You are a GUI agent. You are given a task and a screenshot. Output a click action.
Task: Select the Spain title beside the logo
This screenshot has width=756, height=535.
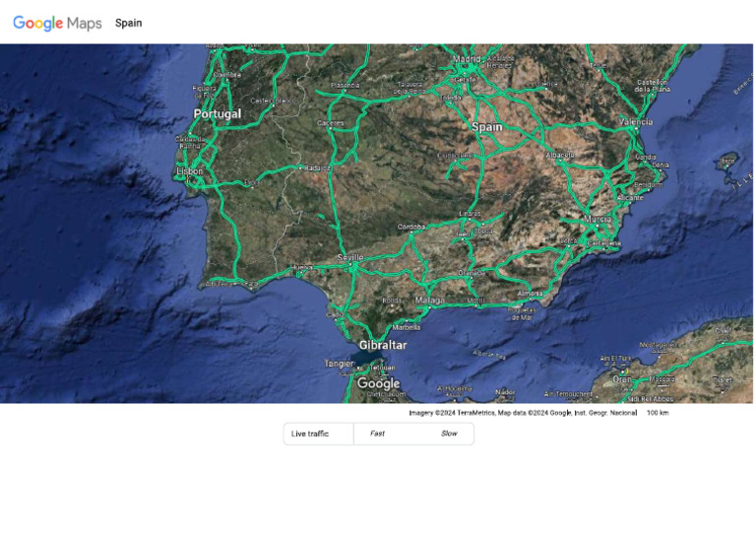click(x=128, y=24)
